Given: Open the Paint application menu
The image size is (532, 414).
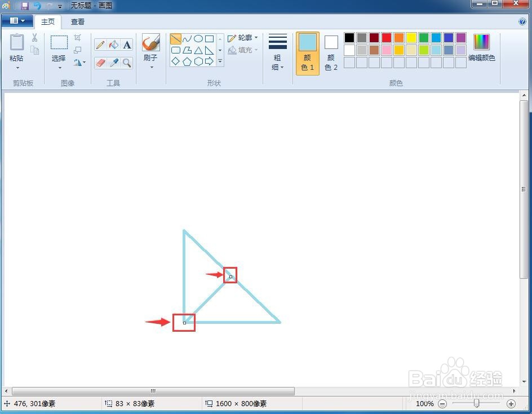Looking at the screenshot, I should coord(17,20).
